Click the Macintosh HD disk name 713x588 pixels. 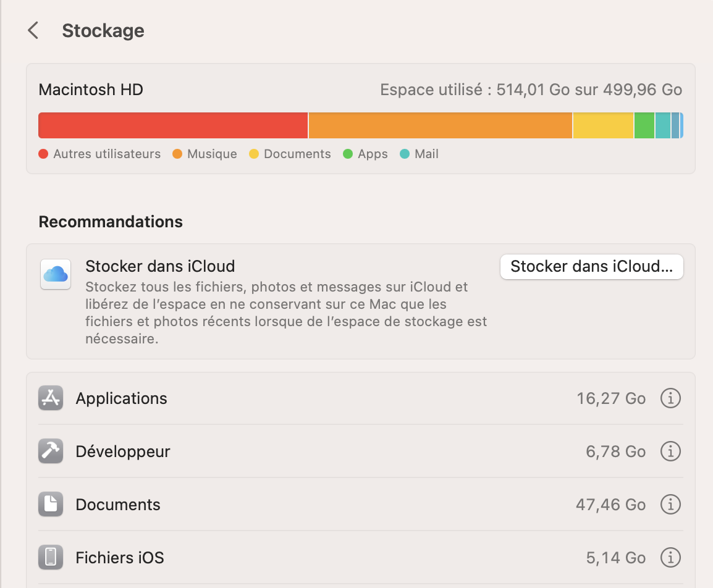pos(91,90)
